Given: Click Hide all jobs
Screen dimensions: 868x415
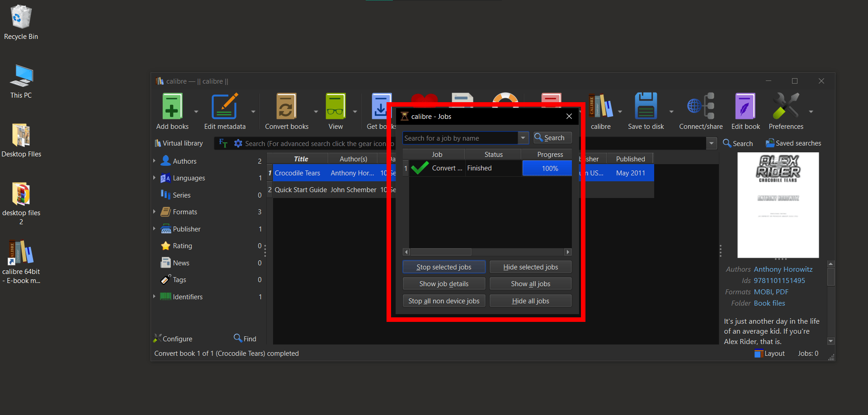Looking at the screenshot, I should point(530,300).
